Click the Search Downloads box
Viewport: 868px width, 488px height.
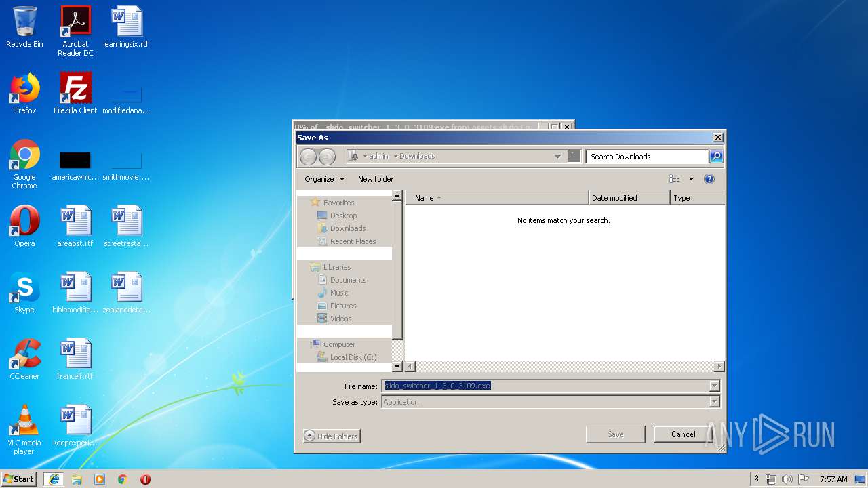(x=647, y=157)
